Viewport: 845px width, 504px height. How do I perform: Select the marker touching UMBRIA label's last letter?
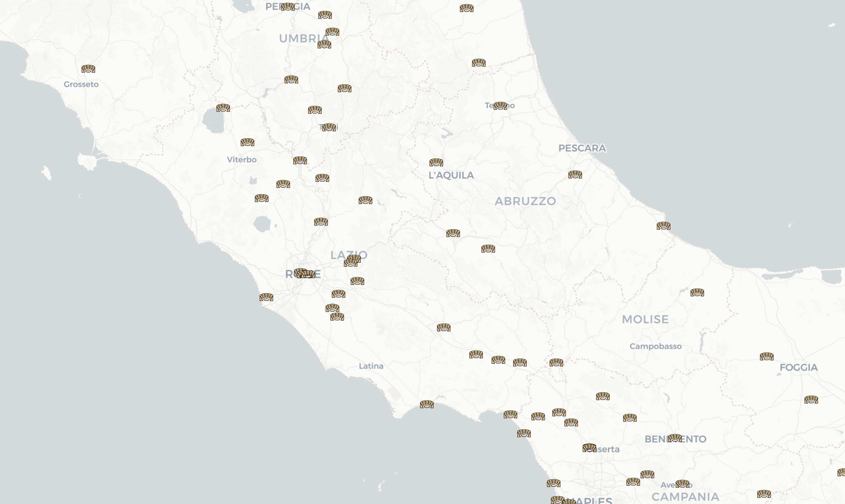click(332, 32)
